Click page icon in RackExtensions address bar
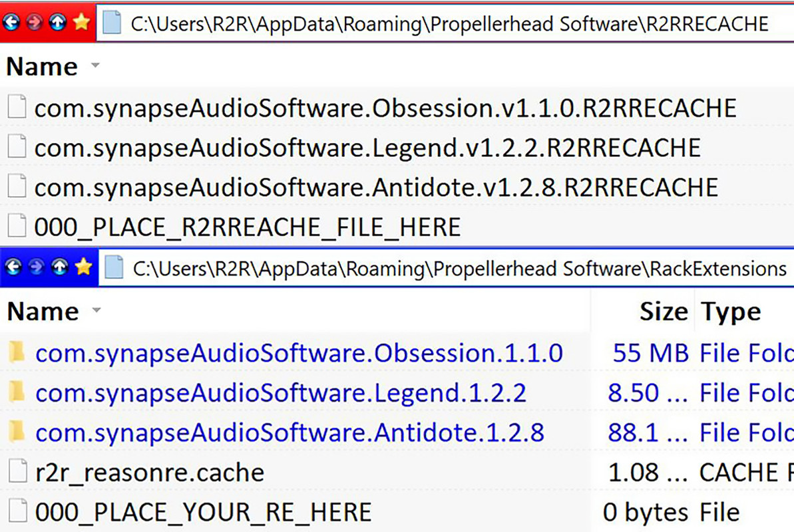This screenshot has width=794, height=532. tap(114, 267)
